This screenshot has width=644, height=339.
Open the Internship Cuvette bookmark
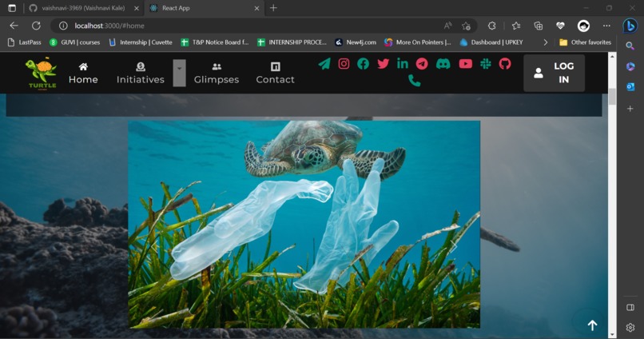(x=141, y=42)
